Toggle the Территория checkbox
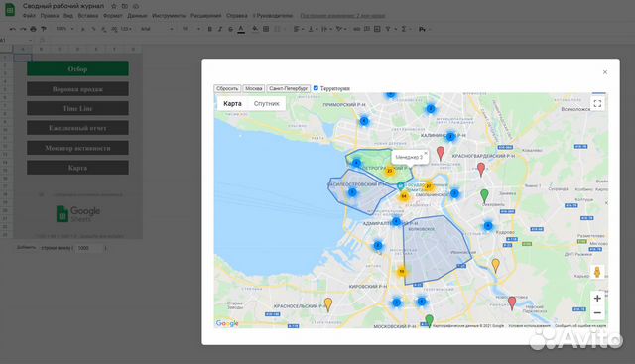The image size is (635, 364). click(316, 88)
